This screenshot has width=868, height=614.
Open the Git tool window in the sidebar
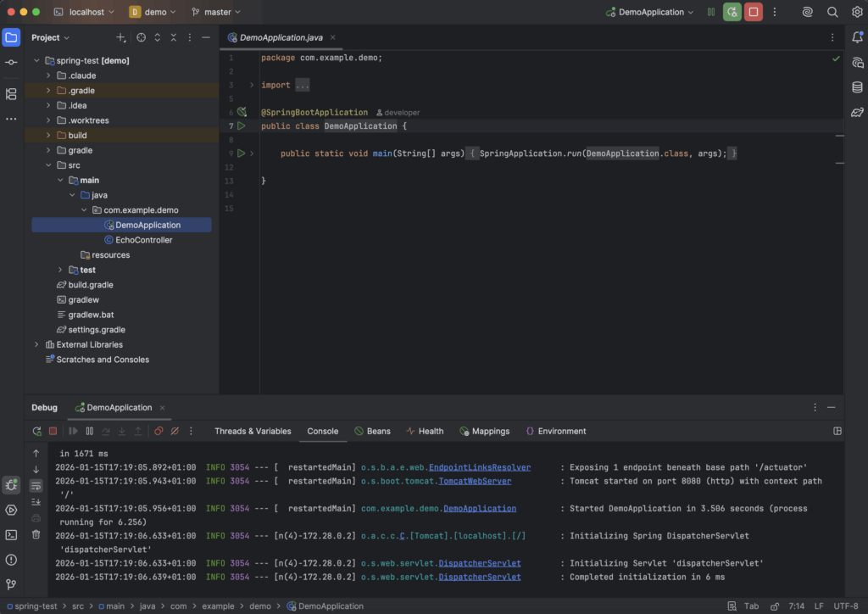pos(11,584)
